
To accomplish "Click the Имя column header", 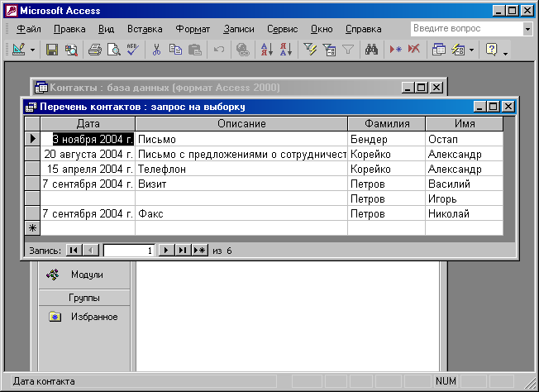I will click(465, 124).
